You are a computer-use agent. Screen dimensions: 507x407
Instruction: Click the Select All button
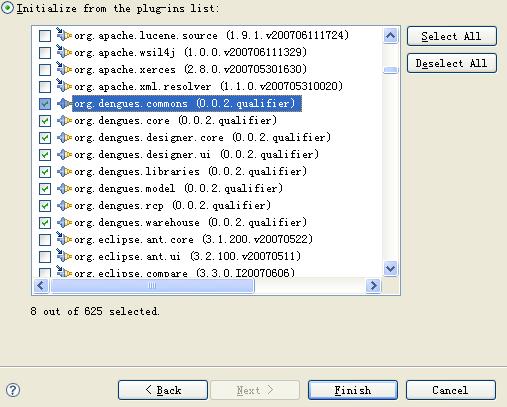pyautogui.click(x=452, y=36)
